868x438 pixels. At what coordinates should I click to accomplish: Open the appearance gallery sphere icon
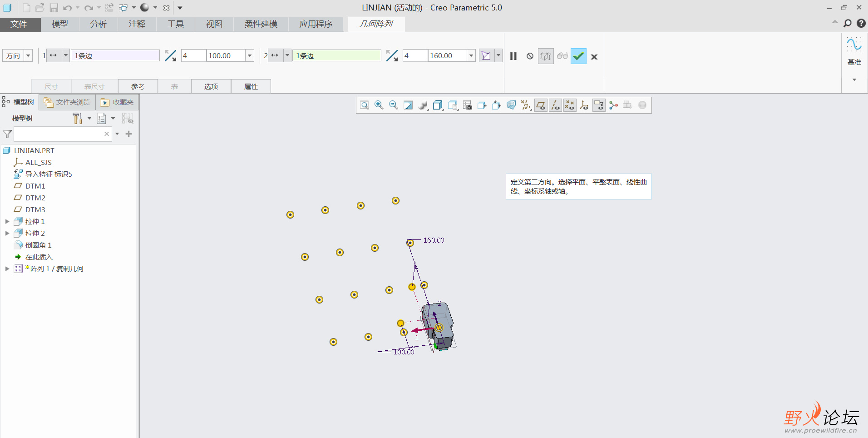[145, 7]
